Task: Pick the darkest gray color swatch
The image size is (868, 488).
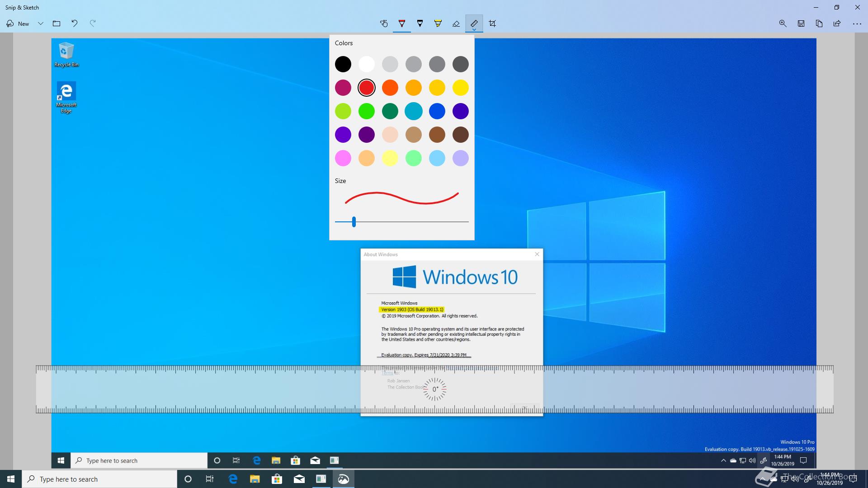Action: pyautogui.click(x=461, y=64)
